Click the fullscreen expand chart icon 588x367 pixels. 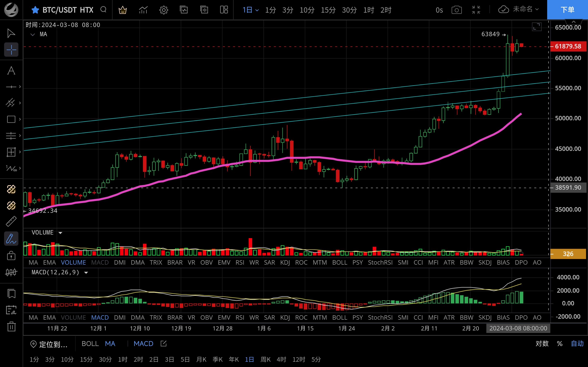click(x=537, y=27)
